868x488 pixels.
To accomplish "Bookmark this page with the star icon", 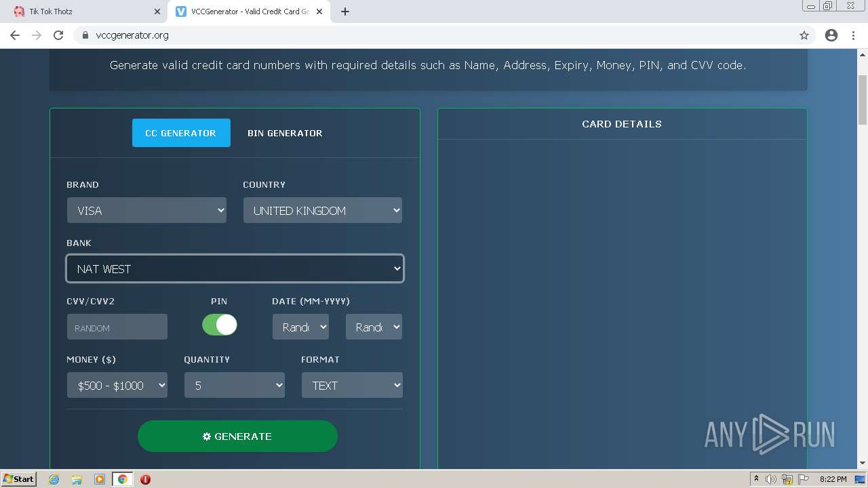I will click(804, 35).
